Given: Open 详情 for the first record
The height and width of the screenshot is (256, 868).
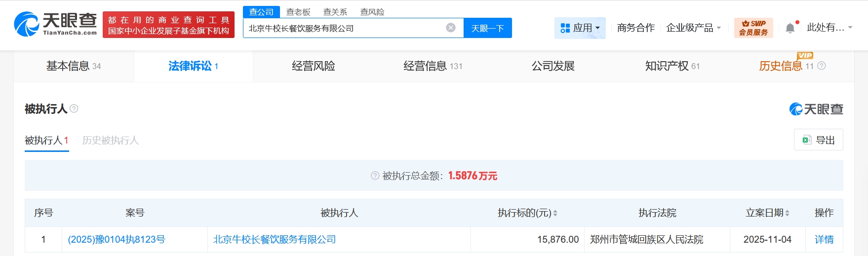Looking at the screenshot, I should [x=824, y=240].
